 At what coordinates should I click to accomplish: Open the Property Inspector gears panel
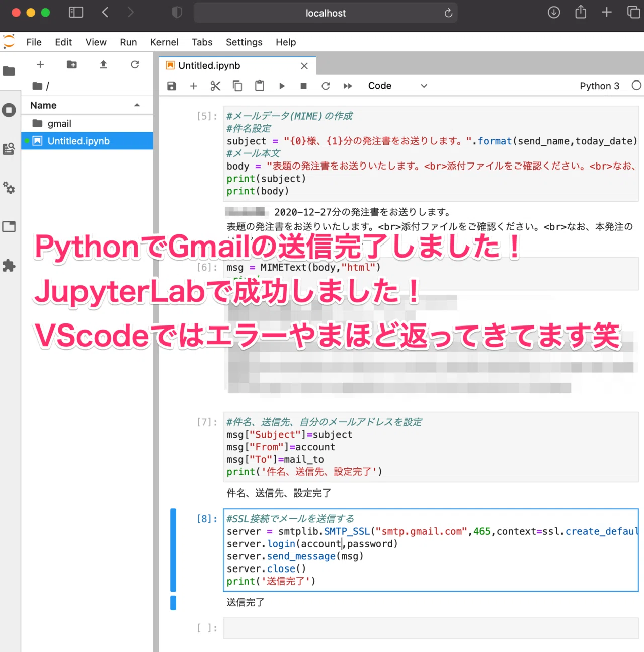tap(9, 188)
